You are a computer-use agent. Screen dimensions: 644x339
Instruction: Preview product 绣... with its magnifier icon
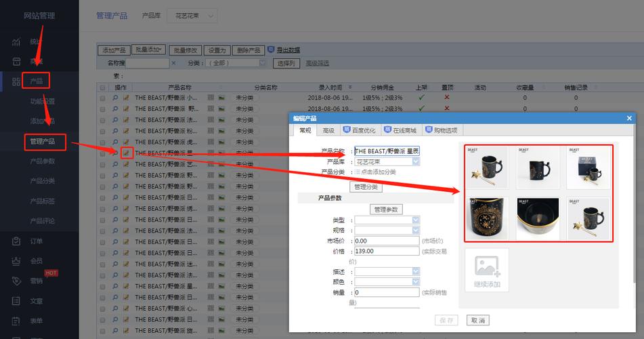point(115,209)
